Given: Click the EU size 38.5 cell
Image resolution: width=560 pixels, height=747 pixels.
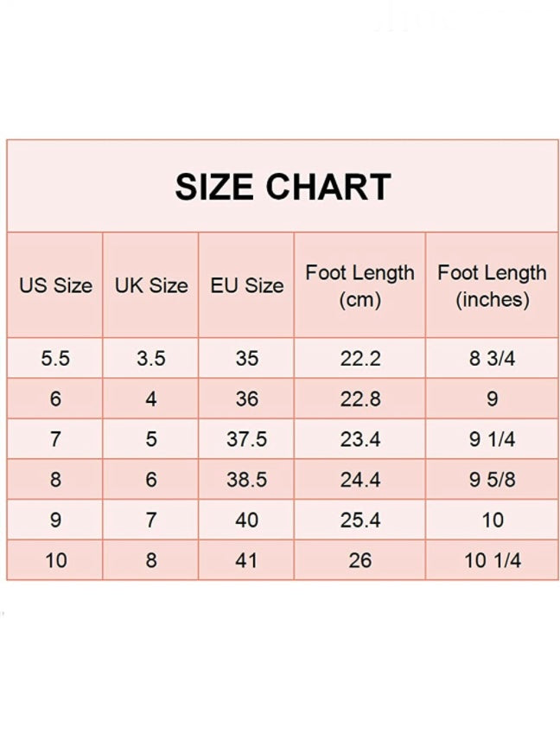Looking at the screenshot, I should [x=246, y=480].
